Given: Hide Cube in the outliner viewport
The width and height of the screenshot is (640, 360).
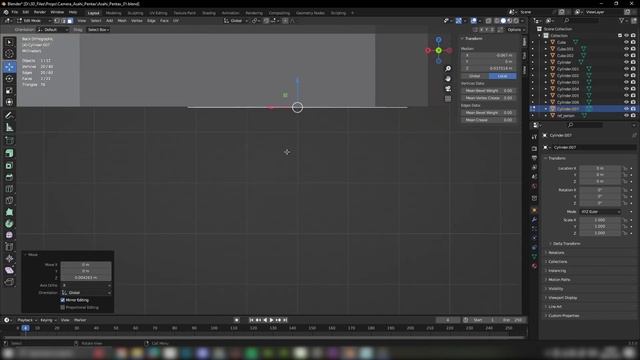Looking at the screenshot, I should coord(626,42).
